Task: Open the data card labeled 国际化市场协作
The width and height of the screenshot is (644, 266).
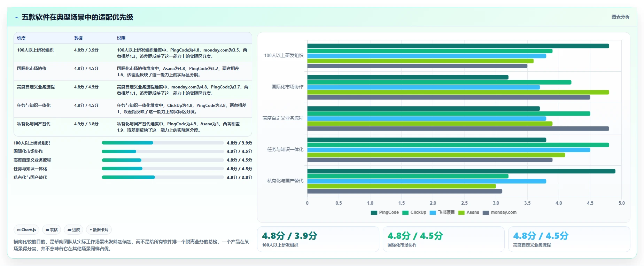Action: pyautogui.click(x=444, y=239)
